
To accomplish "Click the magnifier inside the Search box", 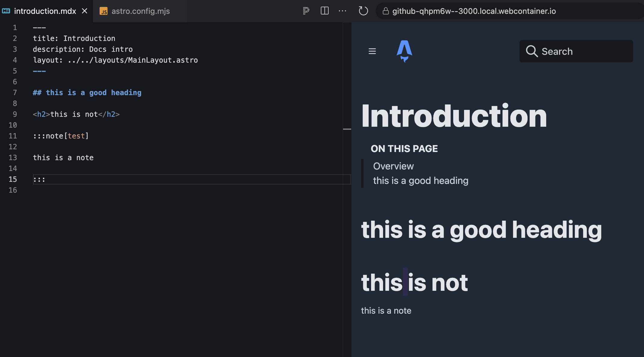I will click(532, 51).
